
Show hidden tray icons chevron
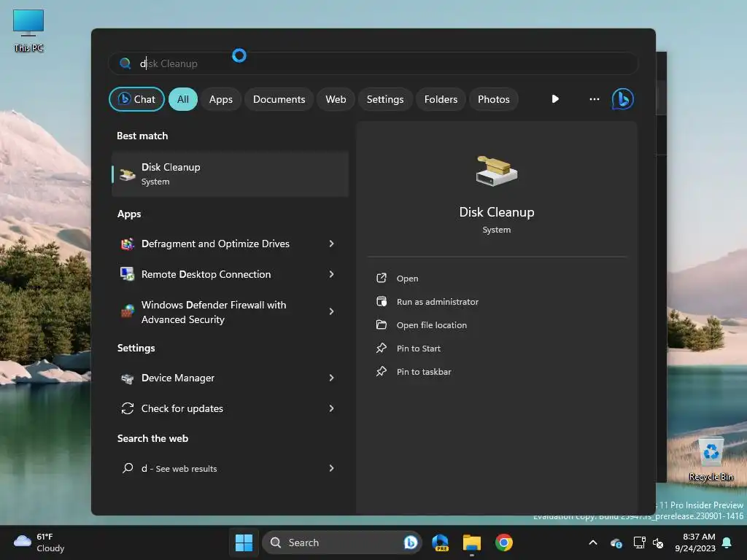tap(593, 542)
